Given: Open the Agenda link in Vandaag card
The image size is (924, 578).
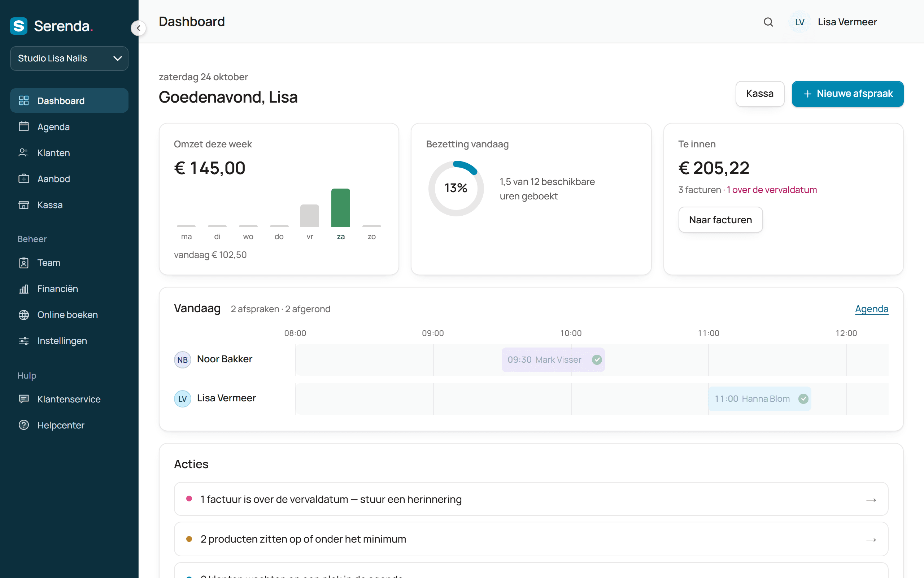Looking at the screenshot, I should [x=872, y=309].
